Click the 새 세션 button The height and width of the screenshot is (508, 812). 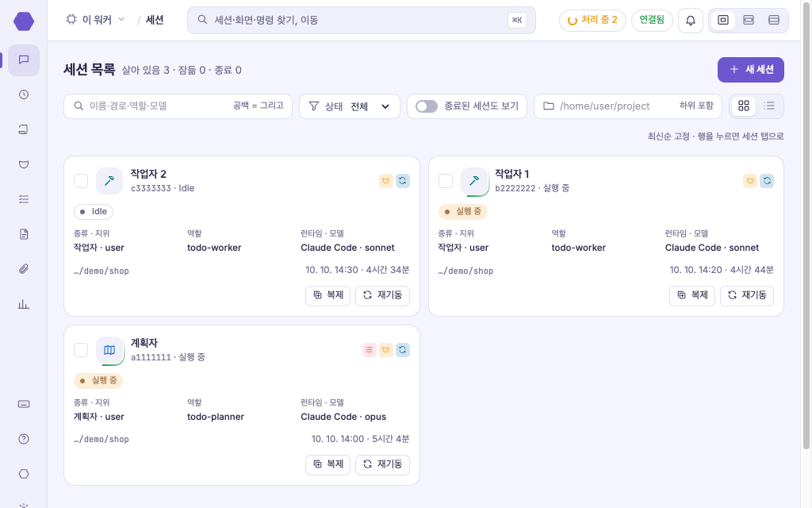click(x=750, y=70)
